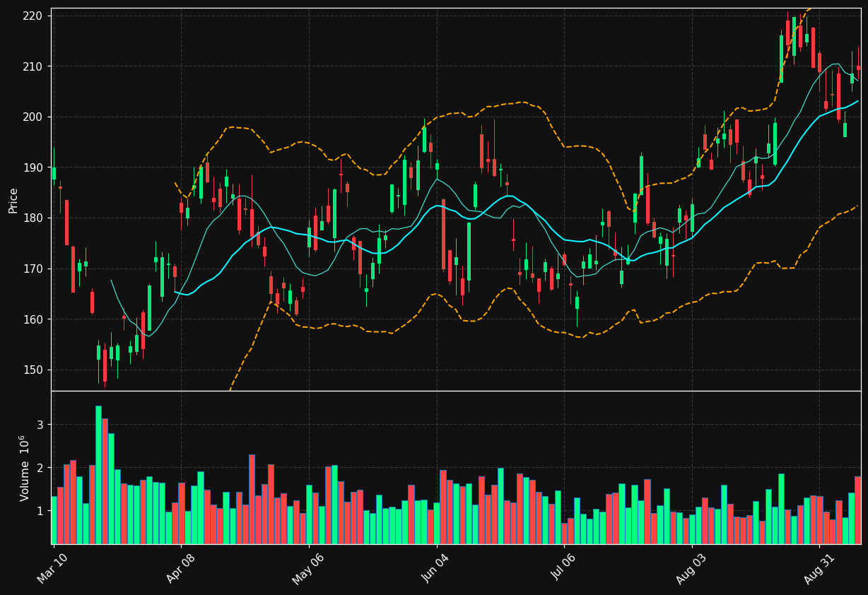Click the Price axis title
Viewport: 868px width, 595px height.
click(13, 200)
